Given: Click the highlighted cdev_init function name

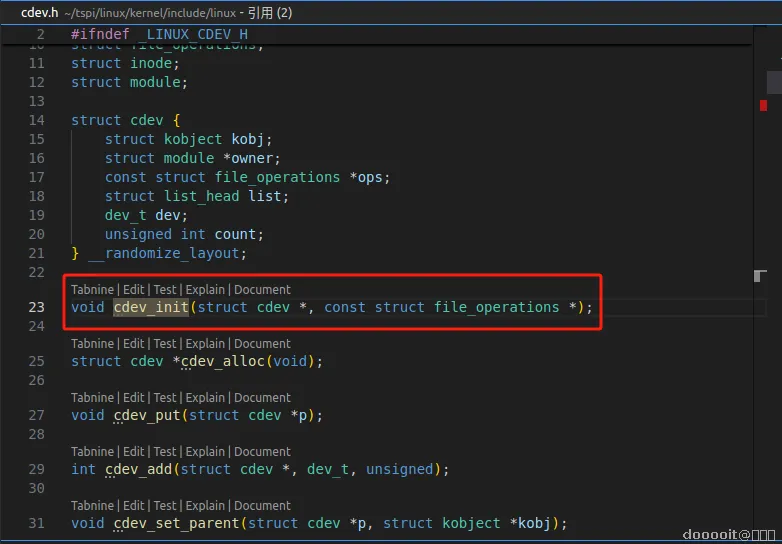Looking at the screenshot, I should tap(151, 307).
